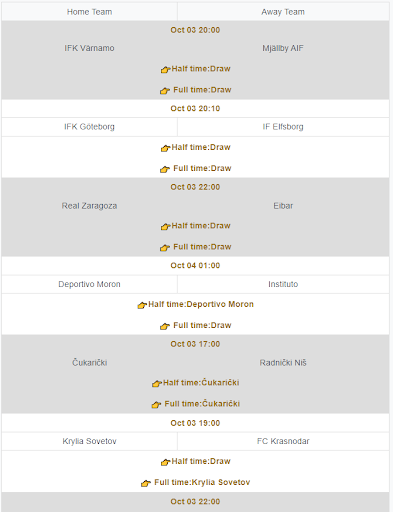Click hand icon next to IFK Värnamo full time draw
Viewport: 393px width, 512px height.
coord(165,91)
